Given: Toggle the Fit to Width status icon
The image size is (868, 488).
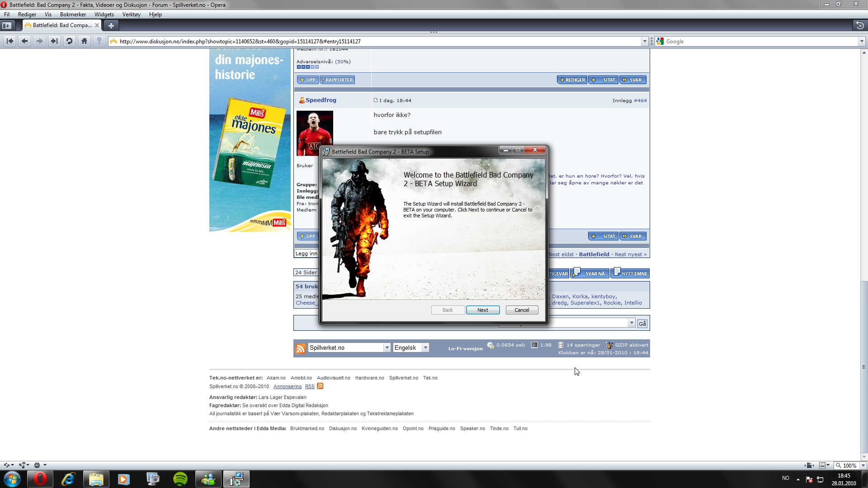Looking at the screenshot, I should point(809,465).
